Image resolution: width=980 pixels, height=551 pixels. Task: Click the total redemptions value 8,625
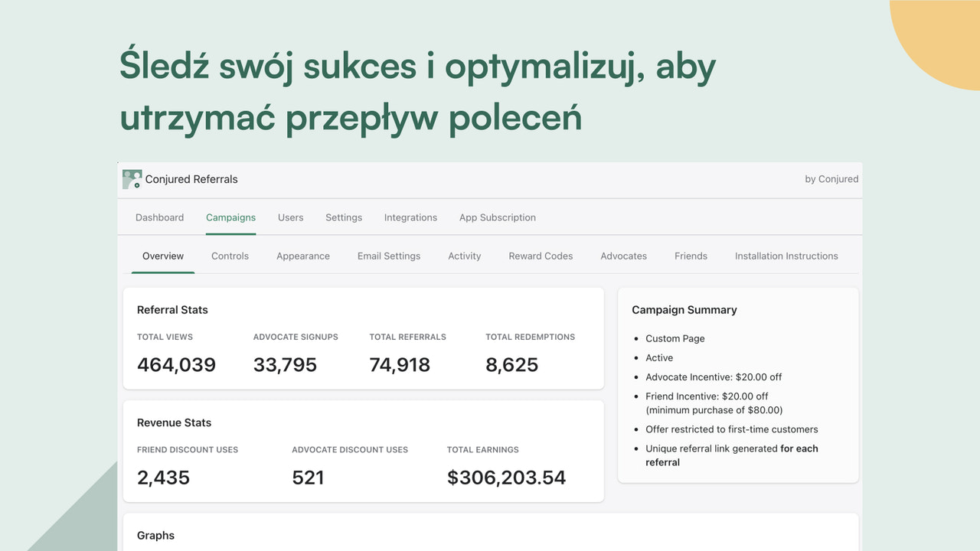click(x=511, y=365)
